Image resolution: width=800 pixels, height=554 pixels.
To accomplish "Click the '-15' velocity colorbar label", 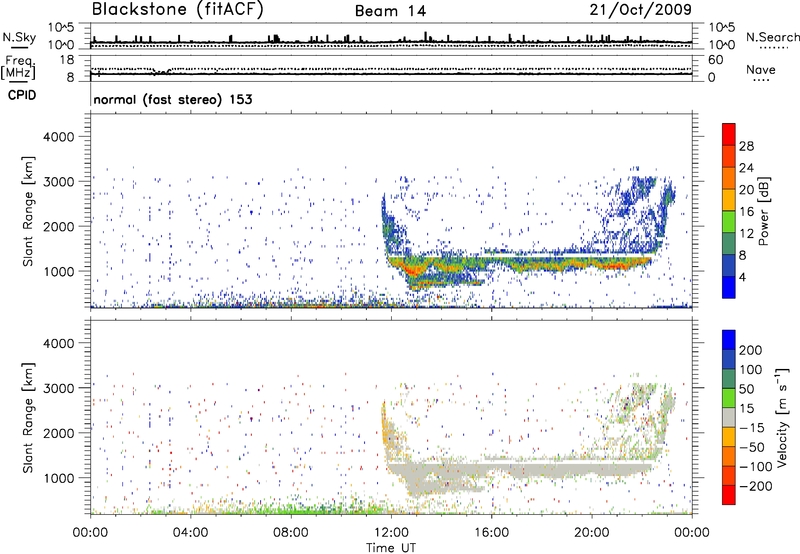I will [751, 428].
